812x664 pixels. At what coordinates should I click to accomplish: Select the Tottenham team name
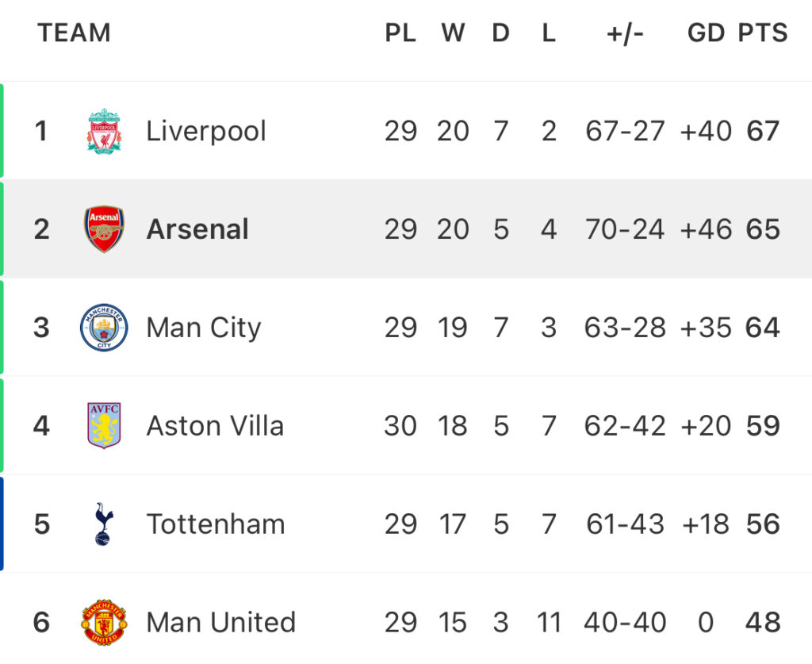[x=216, y=524]
